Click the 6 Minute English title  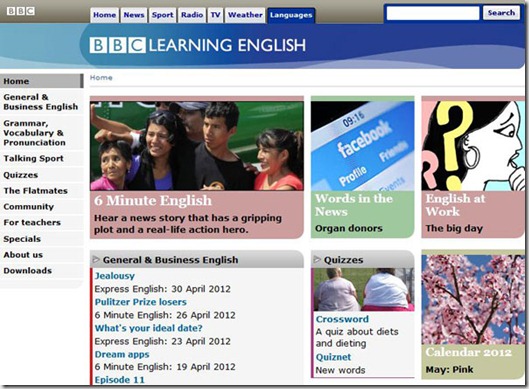[153, 201]
